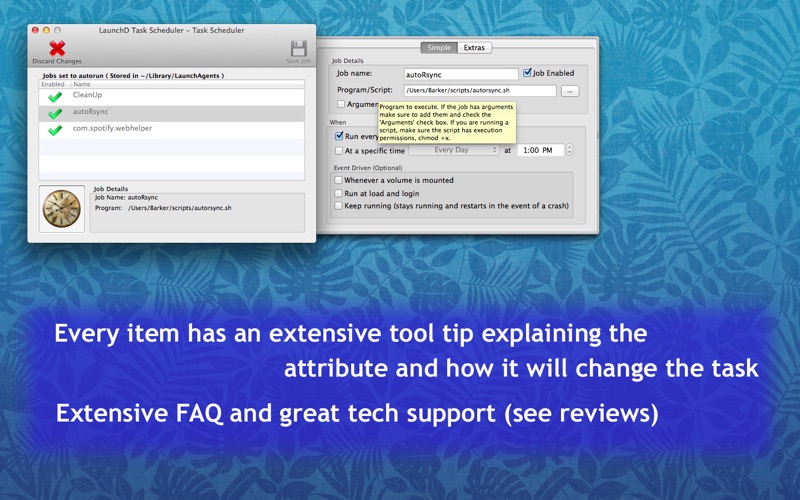Click the time stepper arrows beside 1:00 PM
The width and height of the screenshot is (800, 500).
pyautogui.click(x=570, y=150)
